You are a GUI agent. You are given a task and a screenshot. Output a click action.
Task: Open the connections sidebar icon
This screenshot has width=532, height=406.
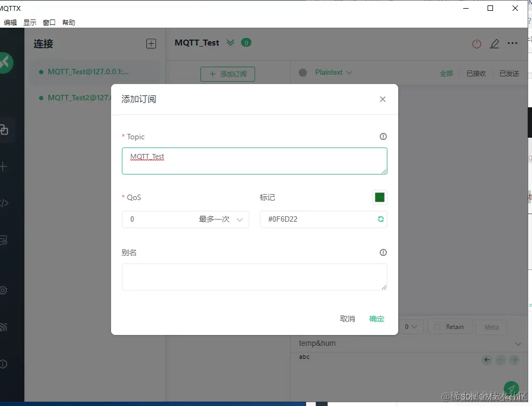click(x=4, y=130)
